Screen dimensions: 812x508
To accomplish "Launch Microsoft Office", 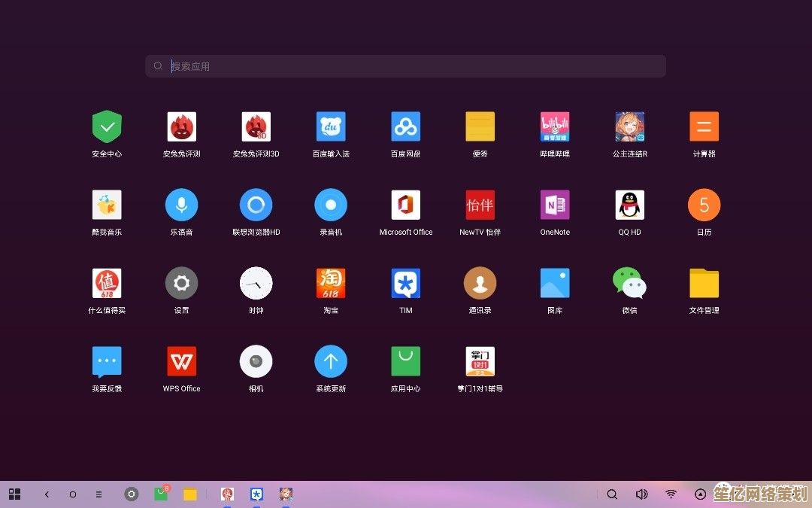I will (x=405, y=204).
